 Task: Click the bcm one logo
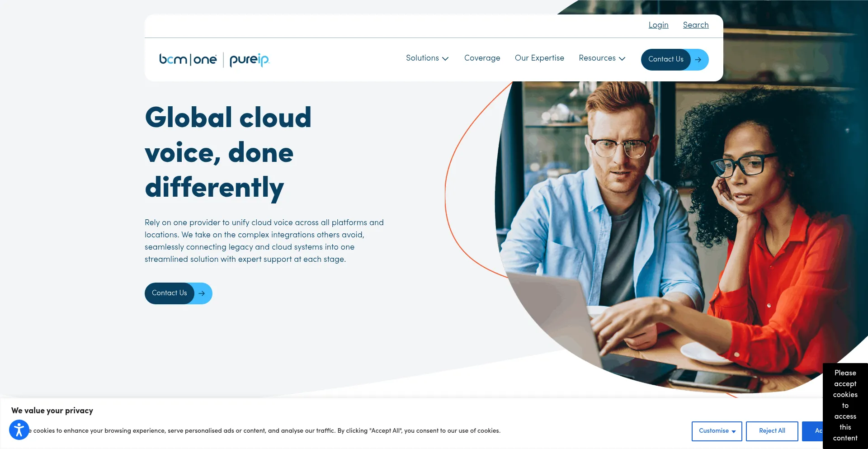coord(188,59)
